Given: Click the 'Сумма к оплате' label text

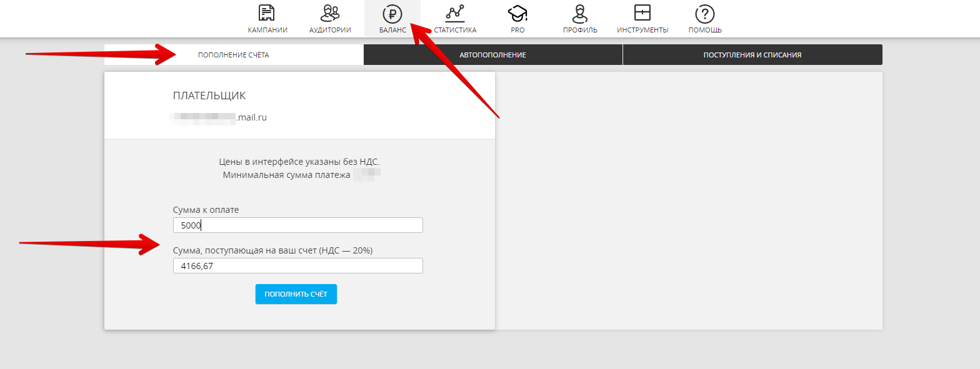Looking at the screenshot, I should [206, 210].
